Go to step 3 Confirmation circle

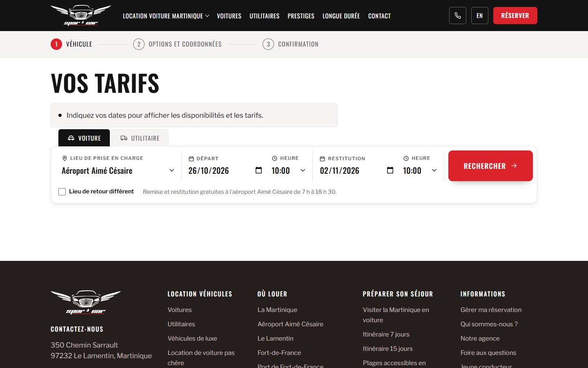[268, 44]
